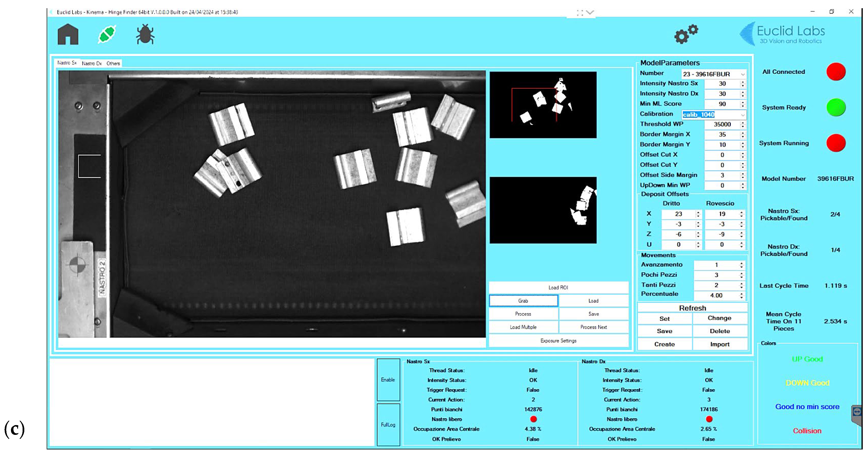The width and height of the screenshot is (868, 454).
Task: Toggle the Enable button
Action: (388, 380)
